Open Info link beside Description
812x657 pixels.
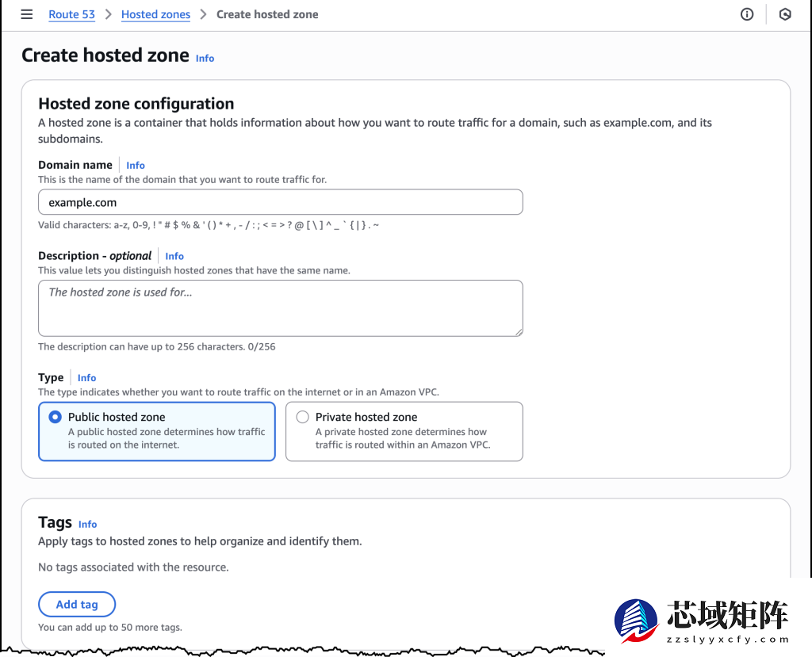[174, 256]
